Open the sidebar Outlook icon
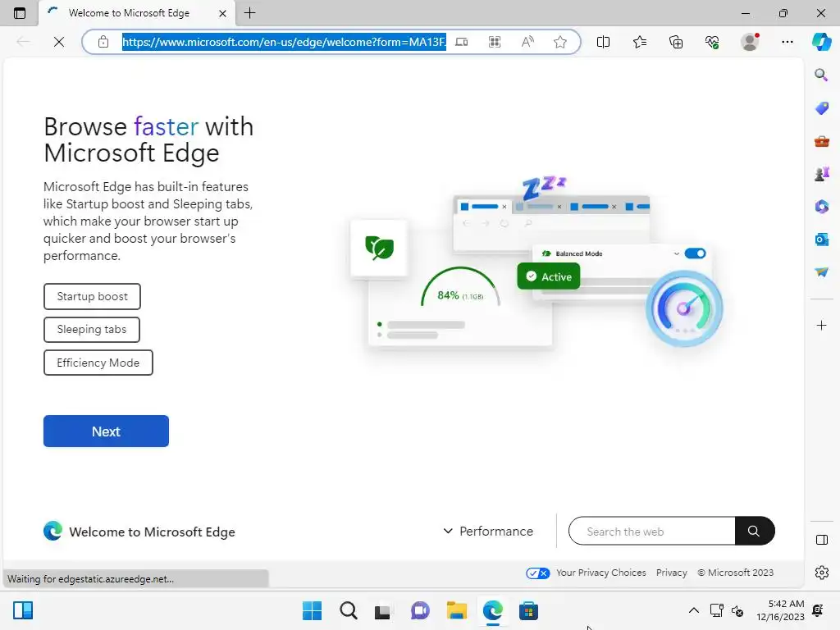This screenshot has width=840, height=630. [822, 240]
